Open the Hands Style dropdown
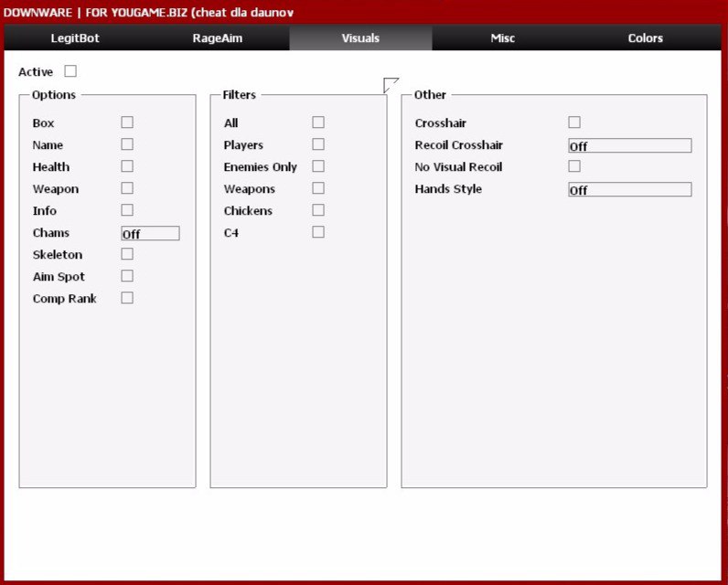 pyautogui.click(x=629, y=189)
